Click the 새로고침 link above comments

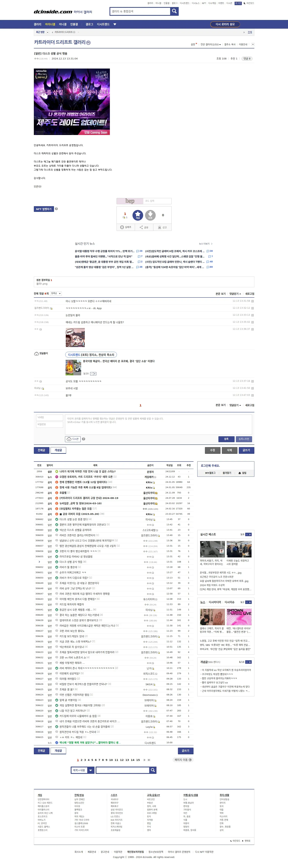[x=250, y=294]
